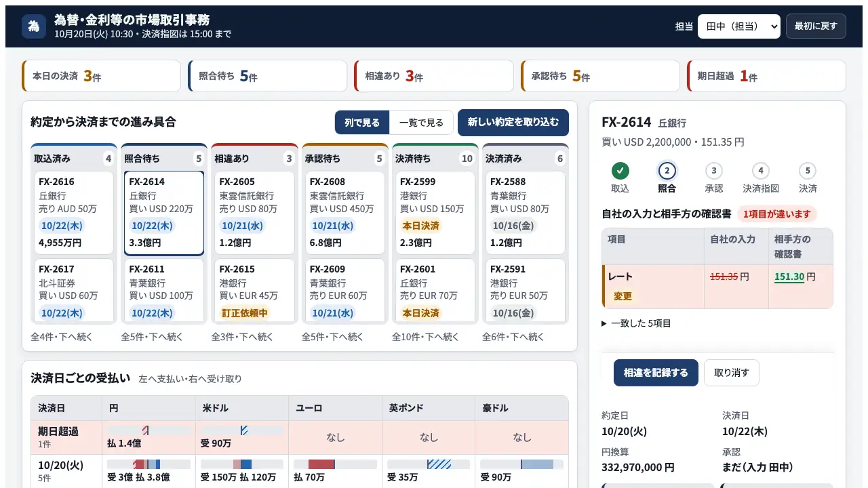Image resolution: width=868 pixels, height=488 pixels.
Task: Click the 変更 tag in レート row
Action: pos(623,296)
